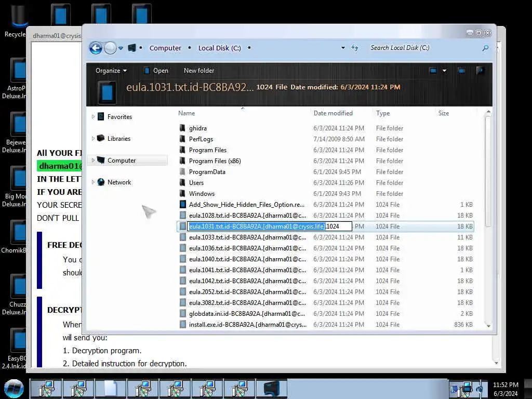This screenshot has width=532, height=399.
Task: Select Network in navigation pane
Action: [119, 182]
